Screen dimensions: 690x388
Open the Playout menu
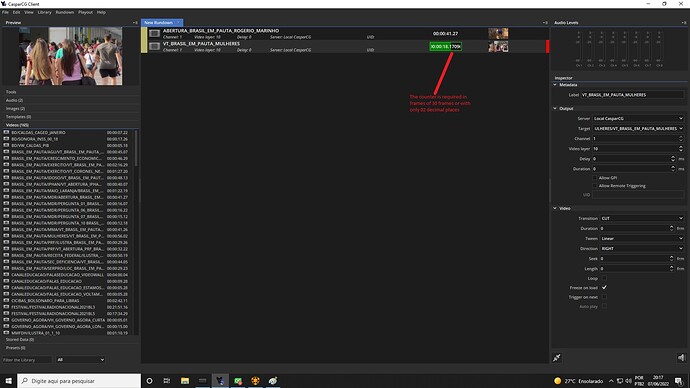(85, 12)
